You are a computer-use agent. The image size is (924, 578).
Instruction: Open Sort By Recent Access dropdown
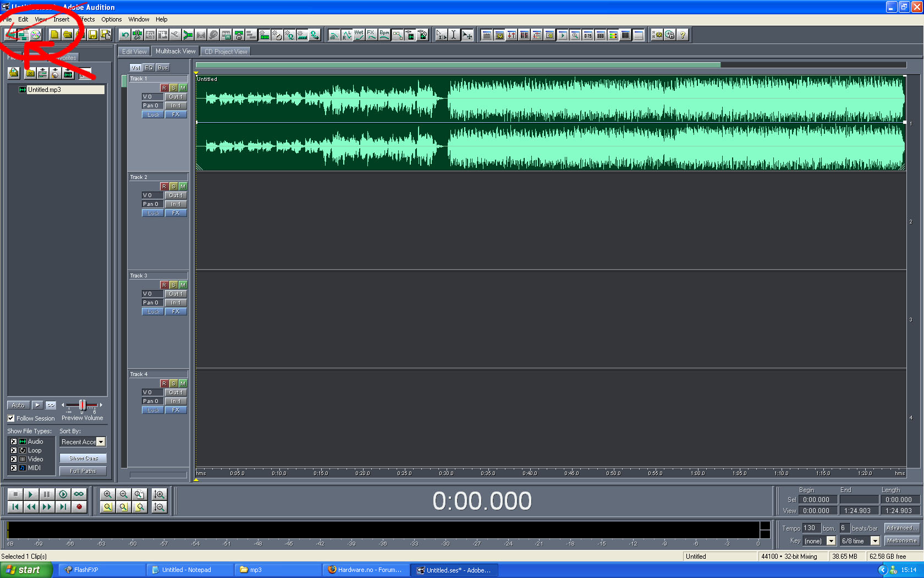pos(101,442)
